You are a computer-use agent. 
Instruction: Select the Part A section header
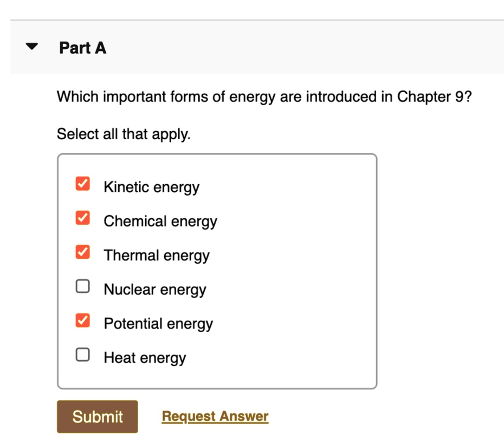point(82,48)
